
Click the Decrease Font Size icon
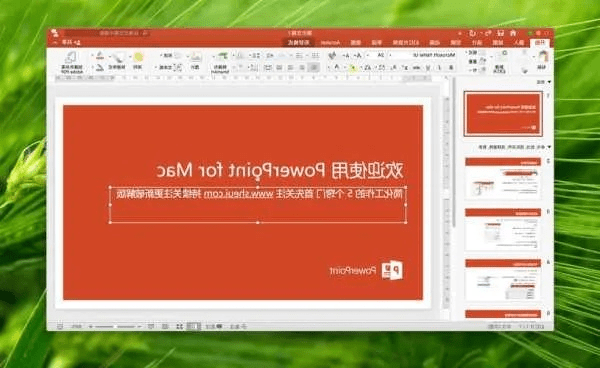346,55
